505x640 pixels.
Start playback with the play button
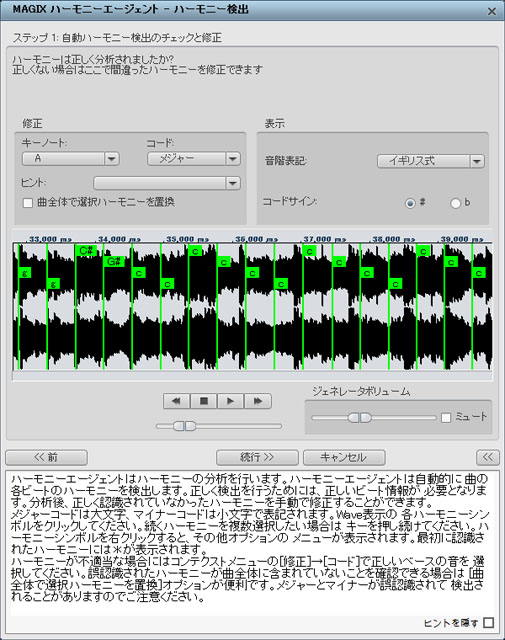[230, 401]
